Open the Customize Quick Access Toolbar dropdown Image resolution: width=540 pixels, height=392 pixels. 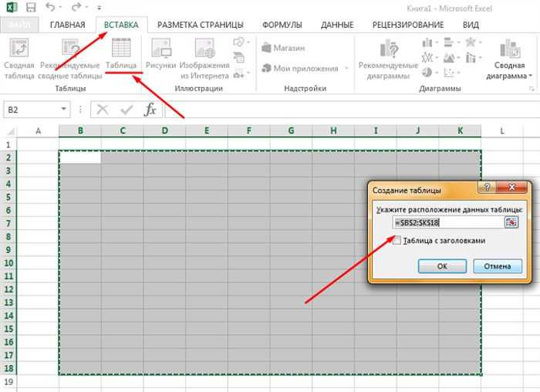(100, 8)
